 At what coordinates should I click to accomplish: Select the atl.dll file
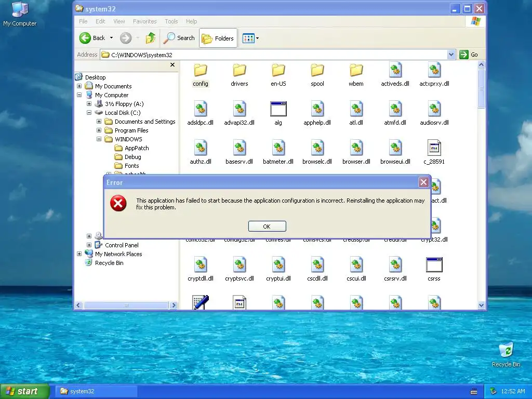(356, 114)
